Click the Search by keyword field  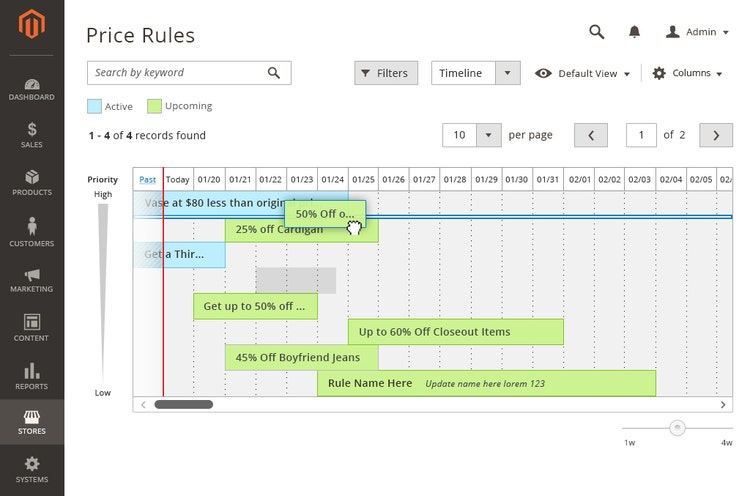point(175,73)
